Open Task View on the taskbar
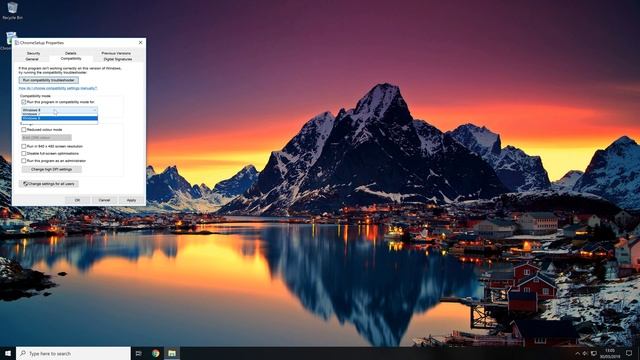Screen dimensions: 640x360 click(138, 353)
